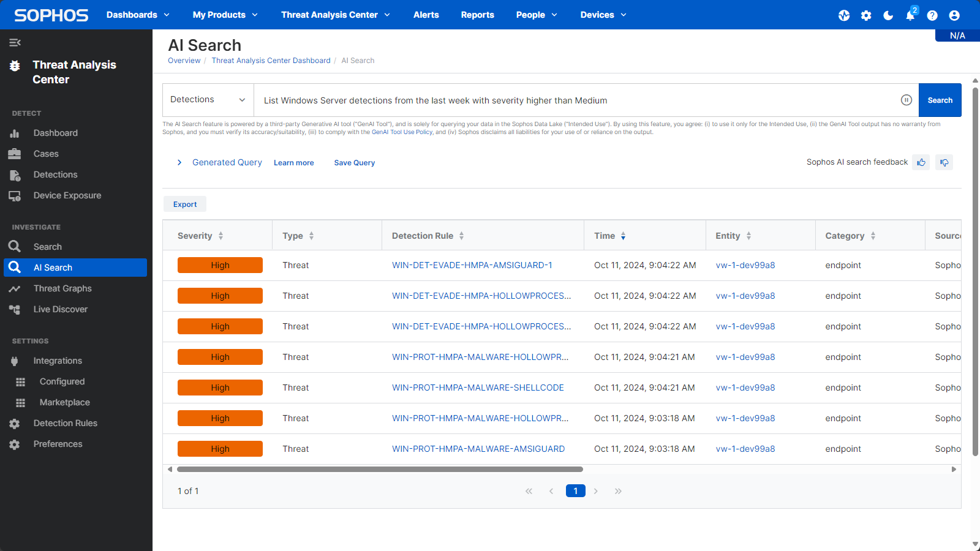Click the pause icon in search box
This screenshot has width=980, height=551.
[907, 100]
